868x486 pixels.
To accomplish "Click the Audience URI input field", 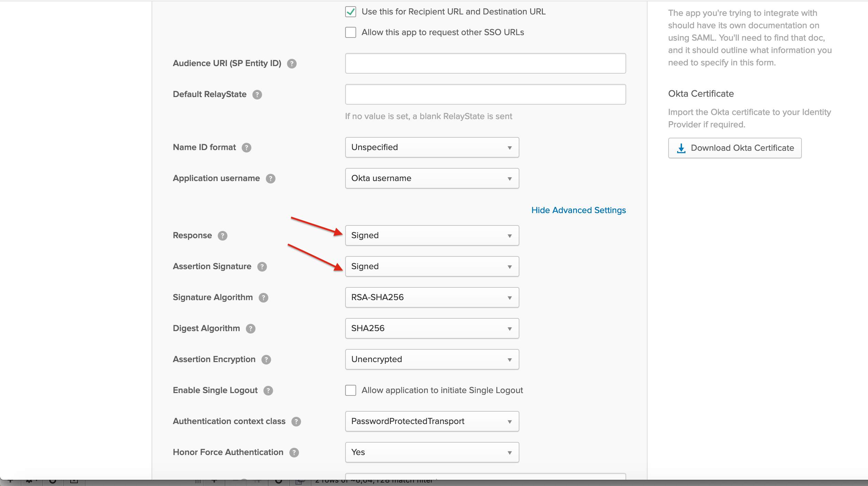I will click(485, 63).
